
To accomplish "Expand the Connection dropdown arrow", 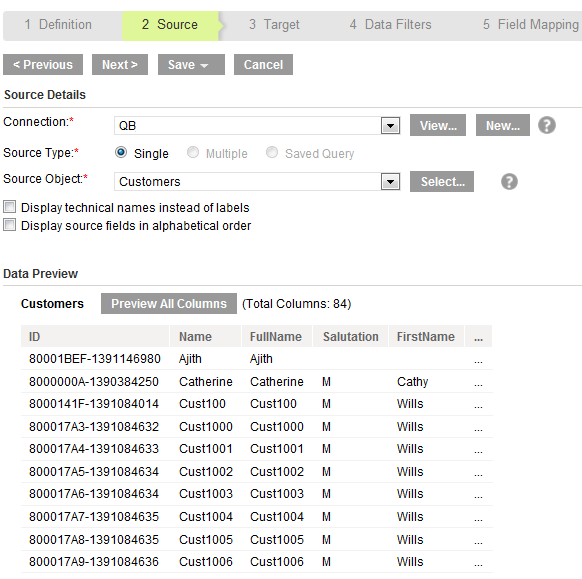I will pyautogui.click(x=390, y=125).
